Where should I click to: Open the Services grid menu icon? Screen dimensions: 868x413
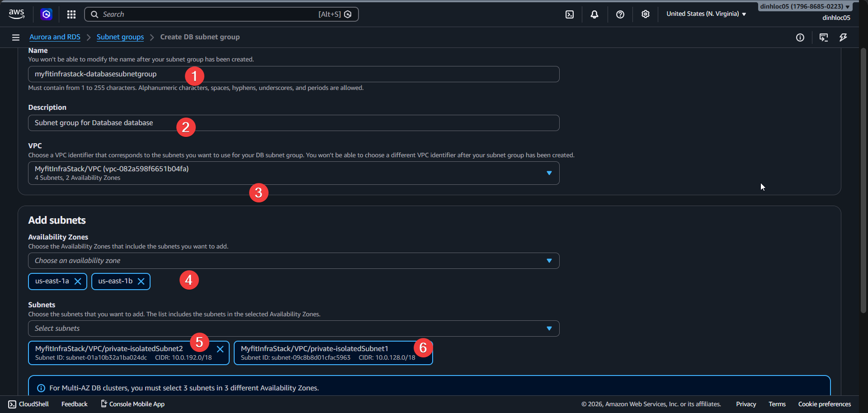click(x=71, y=14)
